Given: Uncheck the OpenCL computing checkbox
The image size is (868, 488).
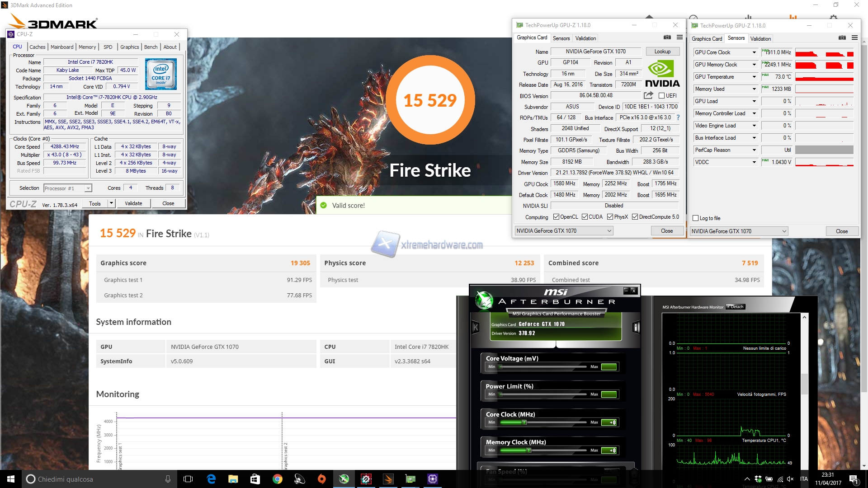Looking at the screenshot, I should pos(556,217).
